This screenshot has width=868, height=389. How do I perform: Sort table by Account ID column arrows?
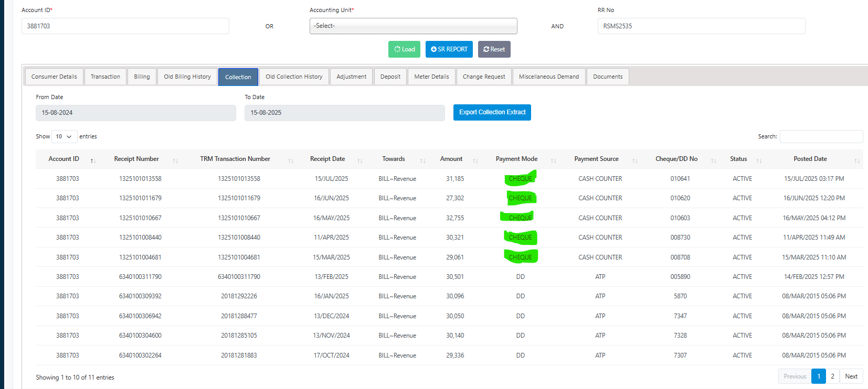[93, 160]
